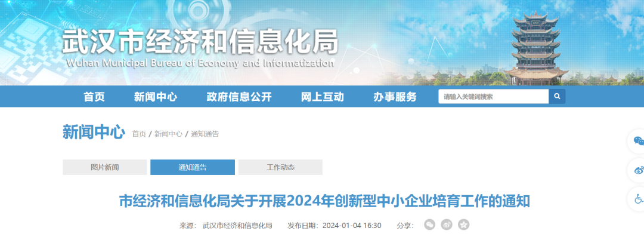Share article via the QZone star icon
Viewport: 644px width, 243px height.
[x=463, y=224]
